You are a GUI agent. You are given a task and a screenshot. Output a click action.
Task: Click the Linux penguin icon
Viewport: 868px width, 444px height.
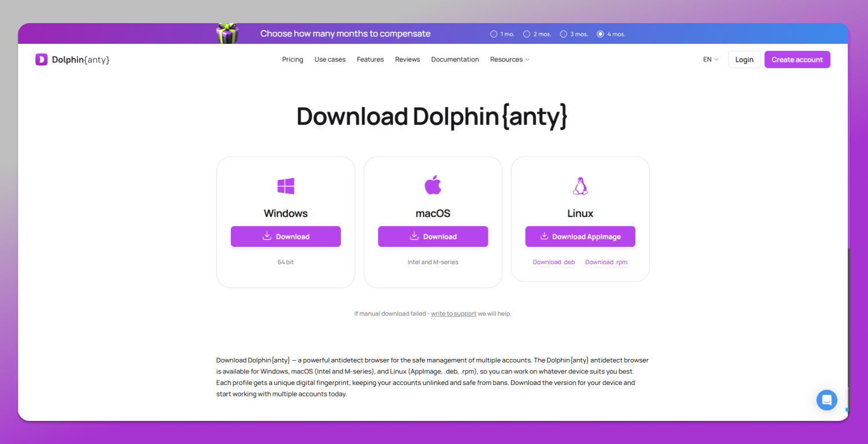coord(580,186)
